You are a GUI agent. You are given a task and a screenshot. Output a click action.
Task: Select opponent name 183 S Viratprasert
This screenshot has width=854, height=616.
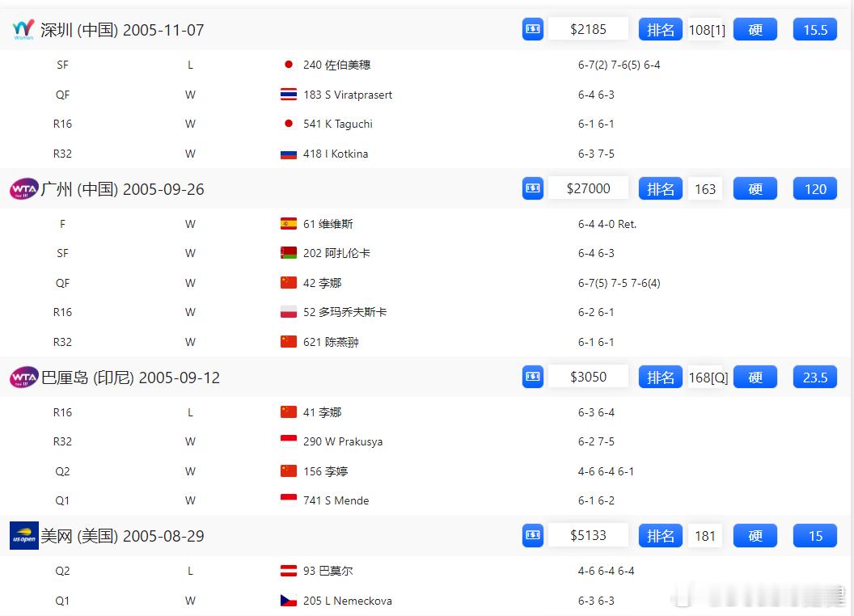click(x=348, y=95)
